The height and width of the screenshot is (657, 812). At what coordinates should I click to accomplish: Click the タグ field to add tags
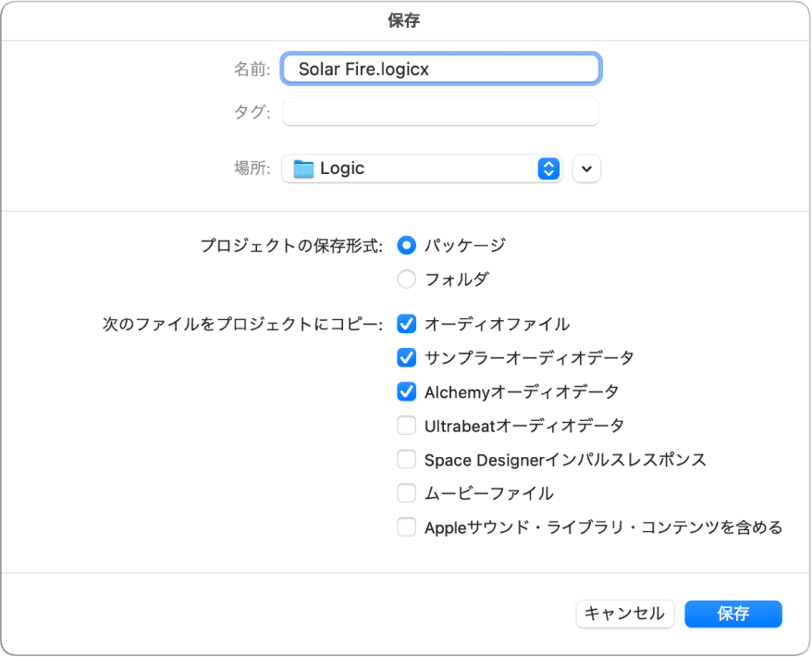click(440, 111)
